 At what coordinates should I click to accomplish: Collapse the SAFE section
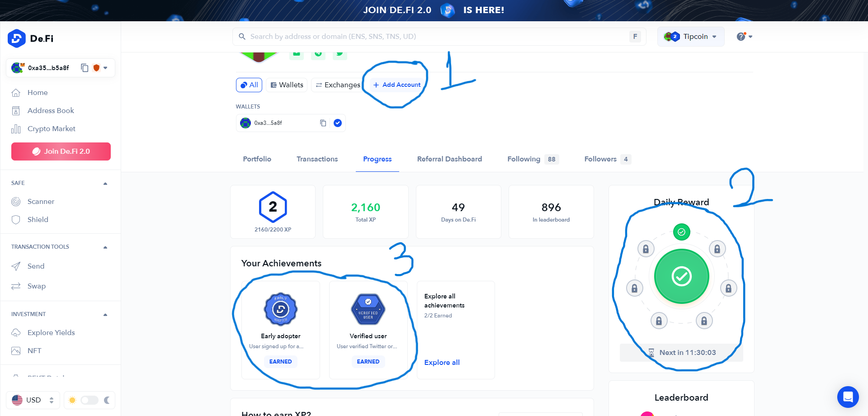pyautogui.click(x=105, y=184)
